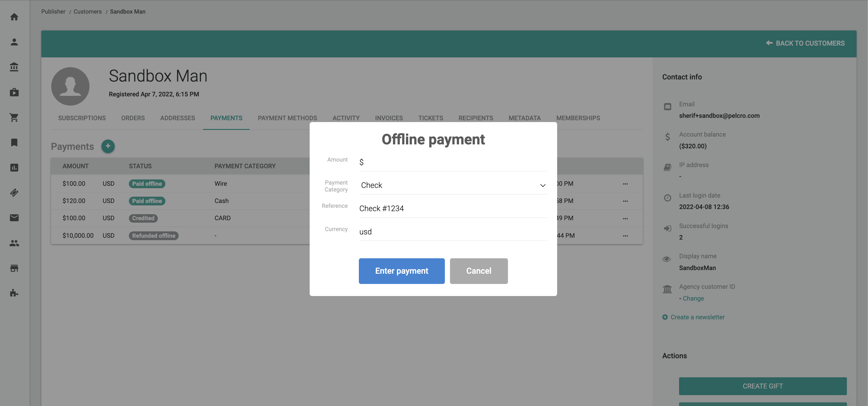The height and width of the screenshot is (406, 868).
Task: Click the storefront icon in sidebar
Action: 14,268
